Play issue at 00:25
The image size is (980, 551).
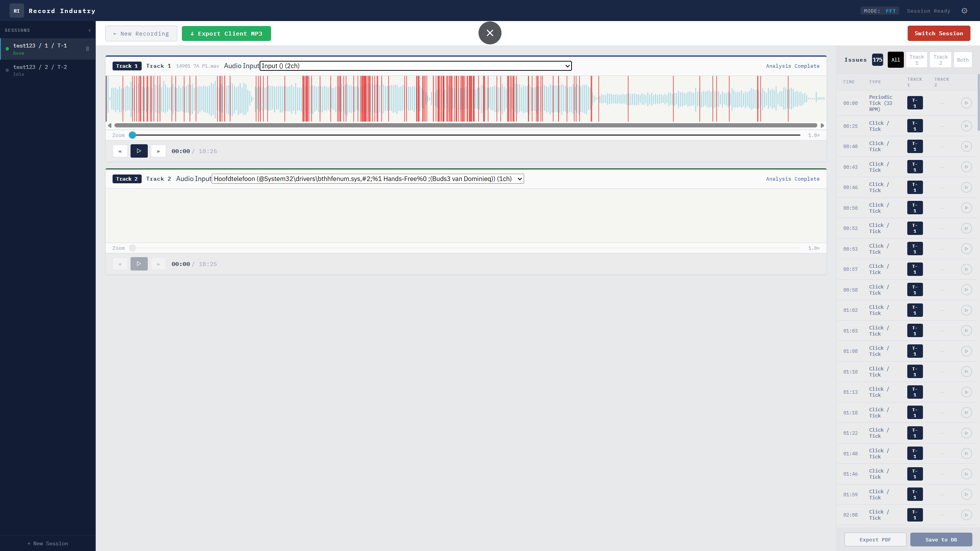point(966,126)
